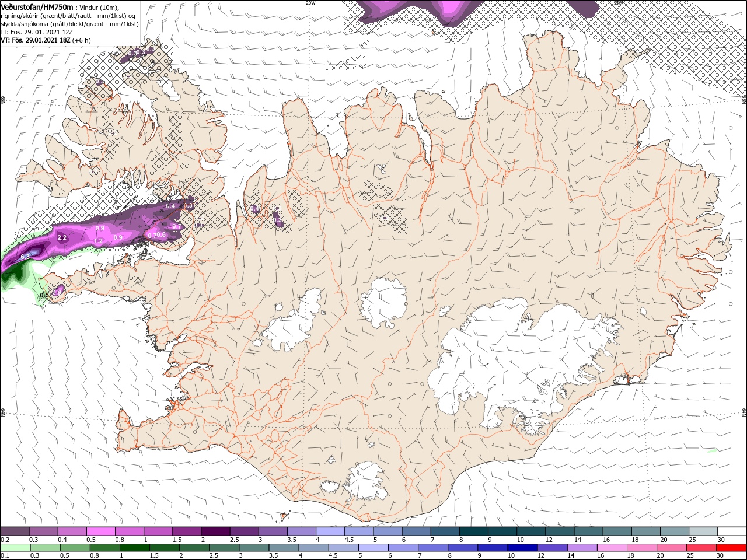747x560 pixels.
Task: Pick the dark purple snow swatch from 2 to 2.5
Action: tap(215, 531)
